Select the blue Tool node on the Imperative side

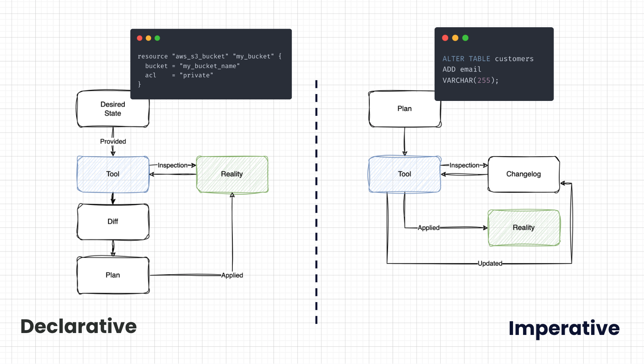(404, 174)
